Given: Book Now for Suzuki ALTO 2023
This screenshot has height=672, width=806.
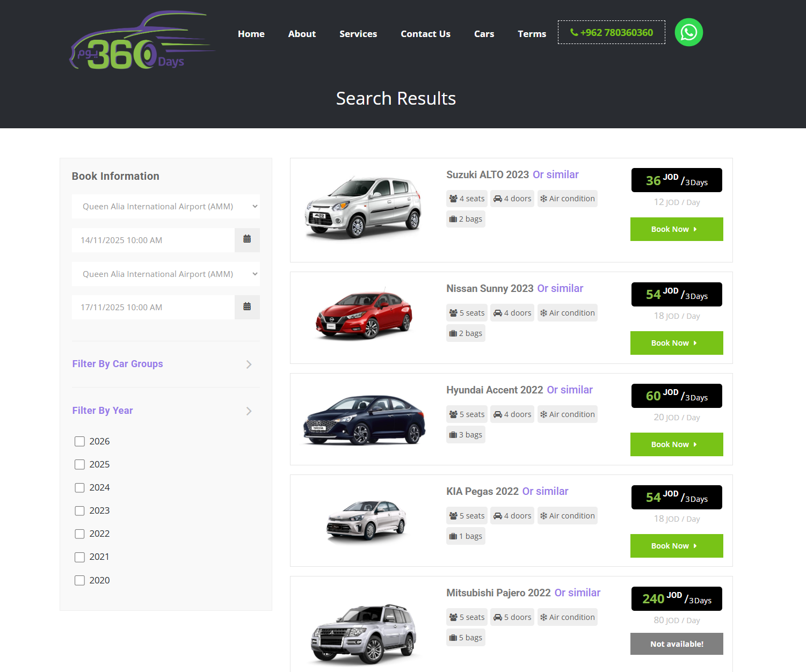Looking at the screenshot, I should [676, 229].
